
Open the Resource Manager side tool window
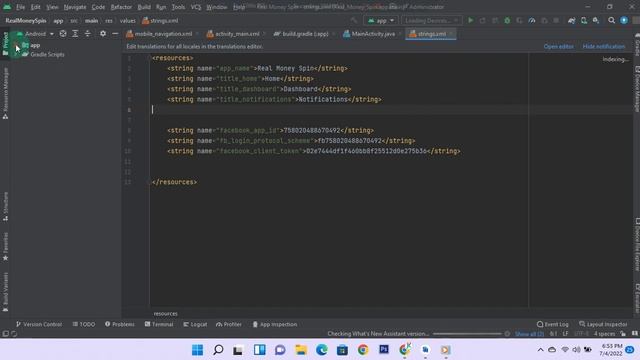pos(5,93)
